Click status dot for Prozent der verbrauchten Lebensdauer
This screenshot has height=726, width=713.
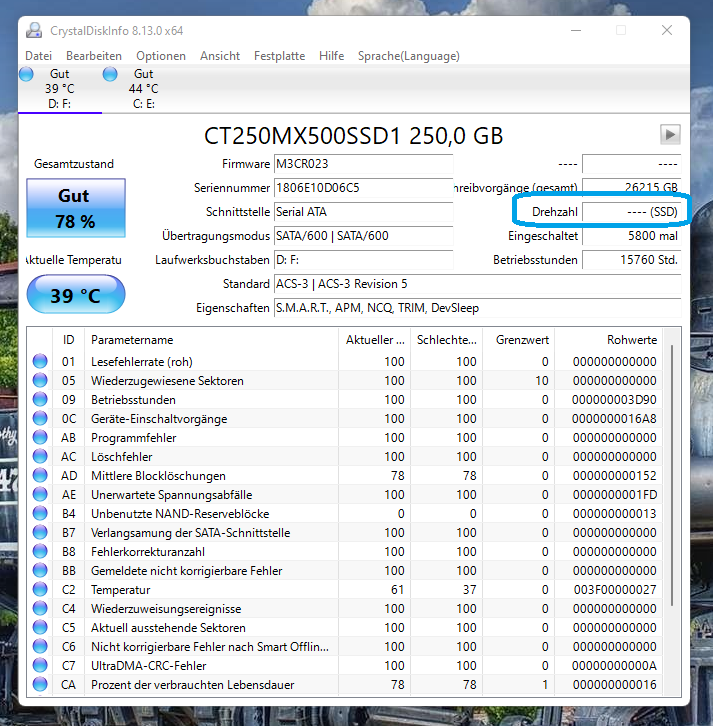pos(40,684)
